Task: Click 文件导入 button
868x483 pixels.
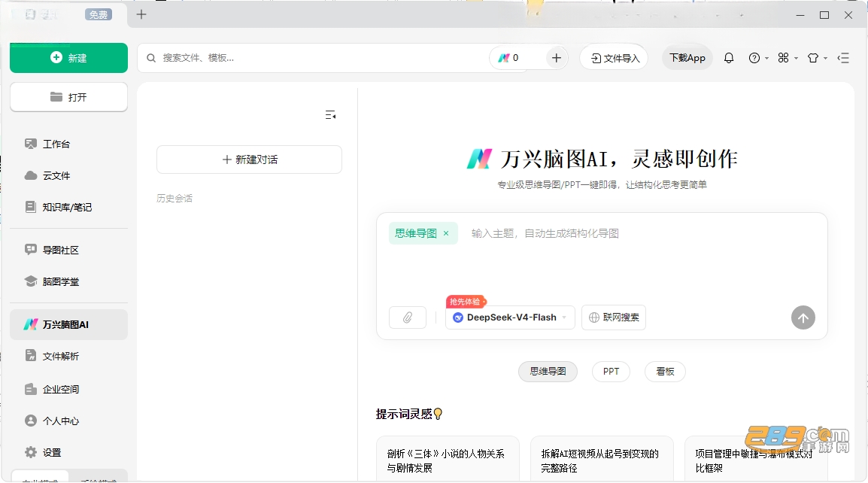Action: pos(615,58)
